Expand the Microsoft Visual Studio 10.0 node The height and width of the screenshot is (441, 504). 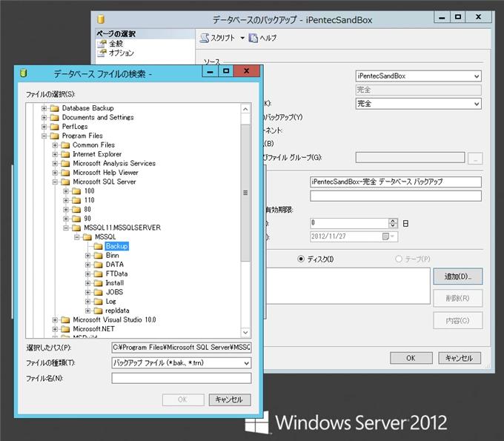(55, 320)
